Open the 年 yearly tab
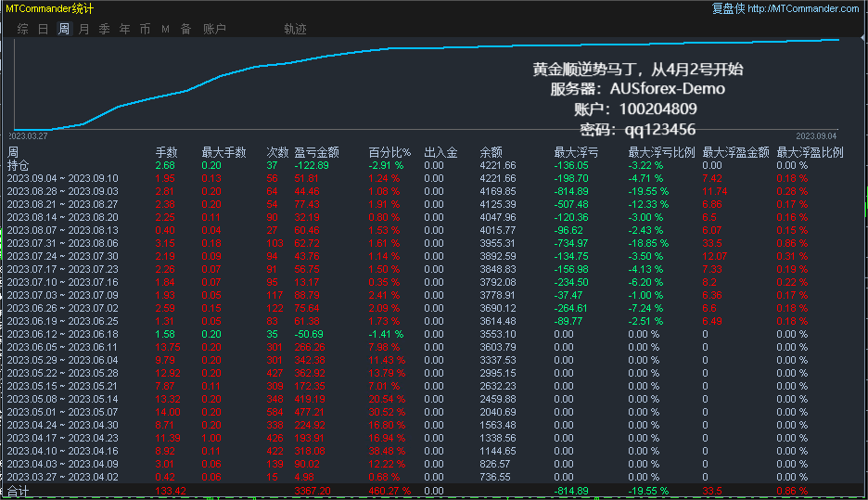Image resolution: width=868 pixels, height=500 pixels. tap(125, 29)
